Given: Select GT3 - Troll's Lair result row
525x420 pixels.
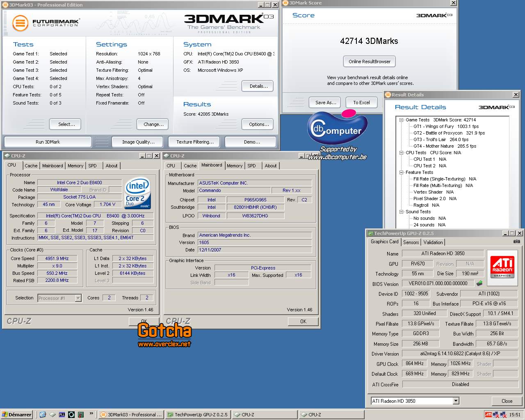Looking at the screenshot, I should (x=441, y=139).
